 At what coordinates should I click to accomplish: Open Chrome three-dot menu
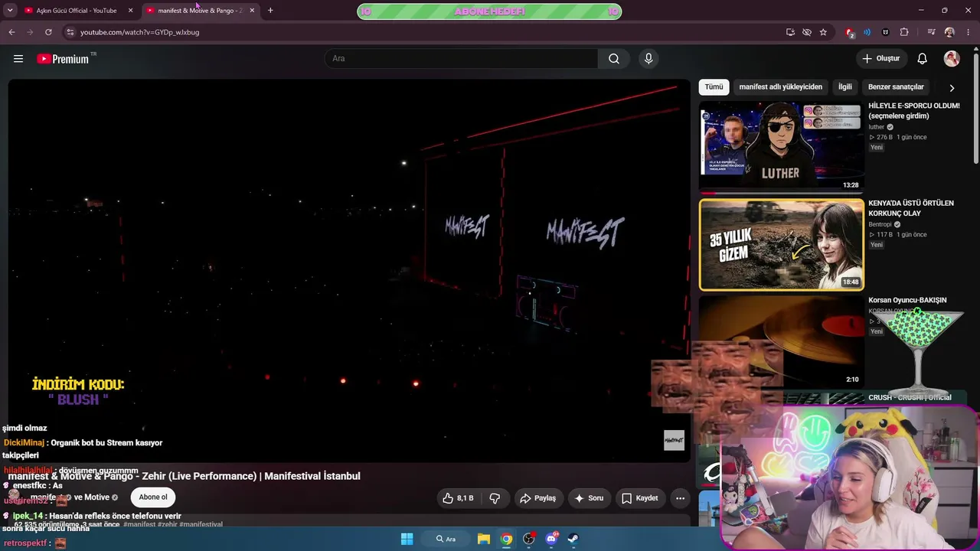pyautogui.click(x=968, y=32)
